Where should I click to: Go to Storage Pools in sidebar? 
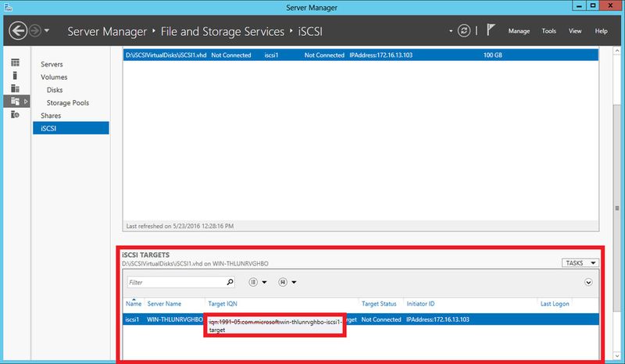[x=67, y=102]
